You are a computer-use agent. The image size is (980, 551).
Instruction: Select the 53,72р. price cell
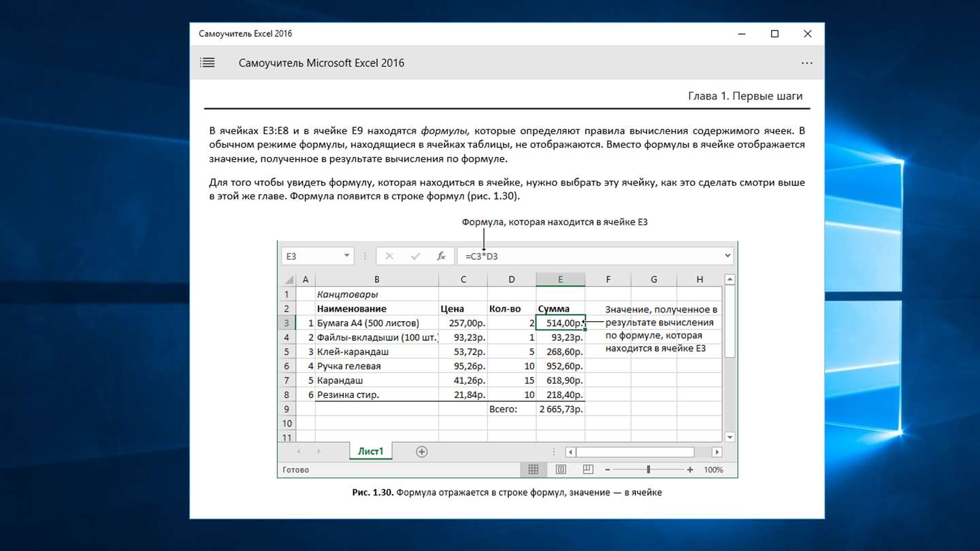tap(463, 352)
